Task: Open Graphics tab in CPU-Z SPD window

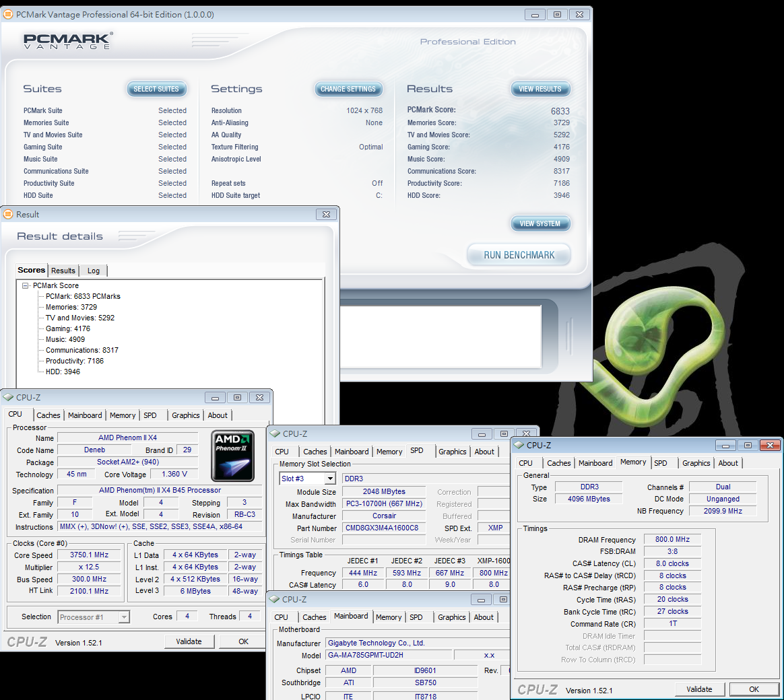Action: tap(453, 452)
